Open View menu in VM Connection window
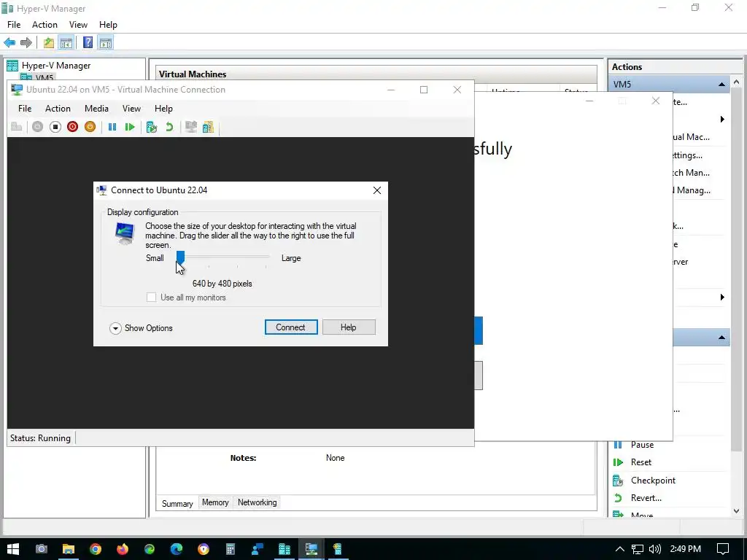This screenshot has width=747, height=560. pyautogui.click(x=131, y=109)
